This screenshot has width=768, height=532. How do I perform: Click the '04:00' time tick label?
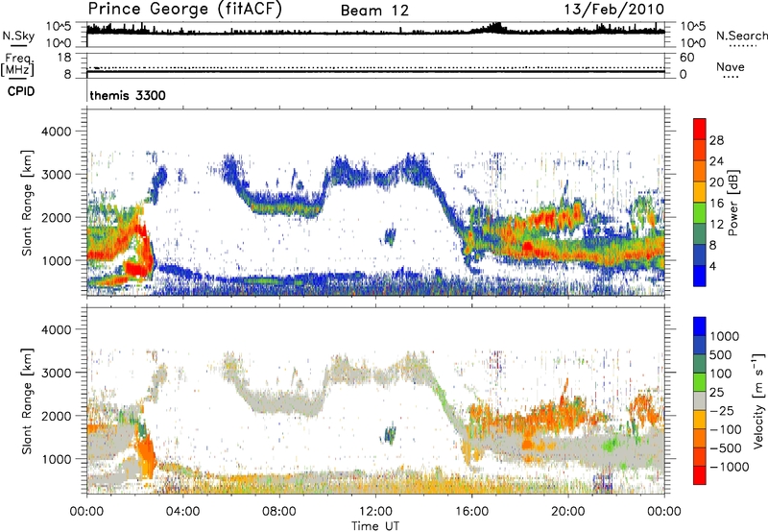click(x=182, y=512)
